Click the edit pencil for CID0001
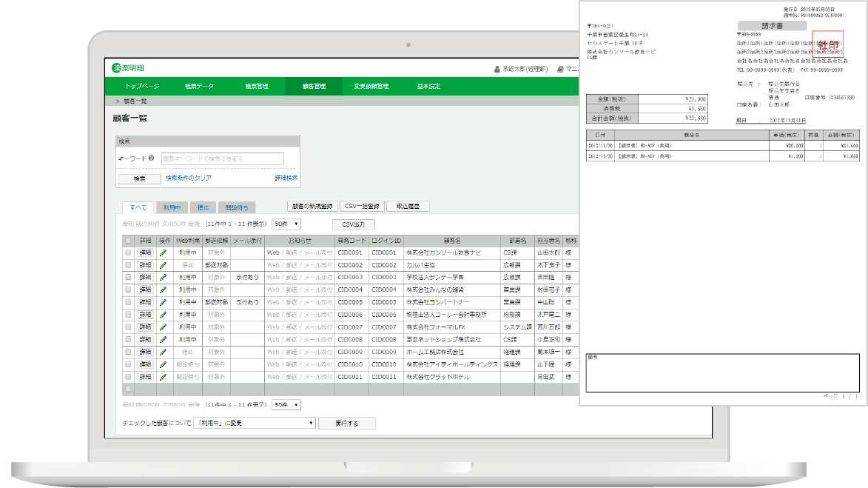This screenshot has width=868, height=488. click(x=164, y=253)
